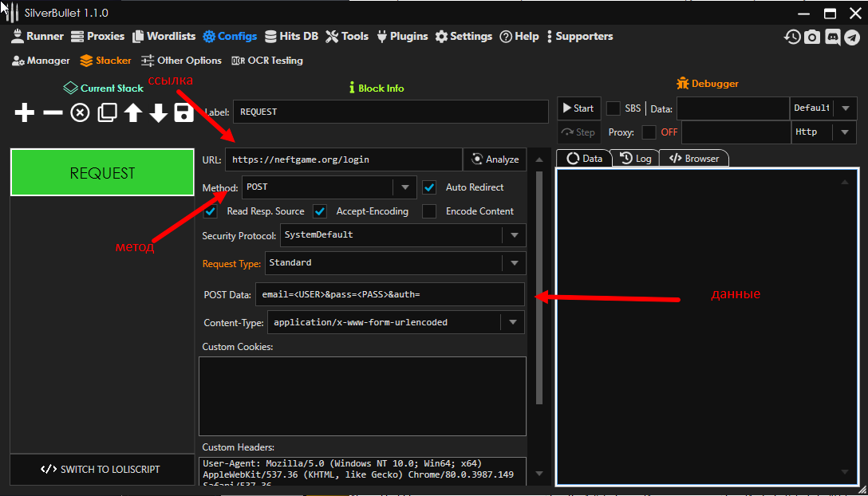Expand the Http proxy type dropdown
This screenshot has height=496, width=868.
click(845, 132)
